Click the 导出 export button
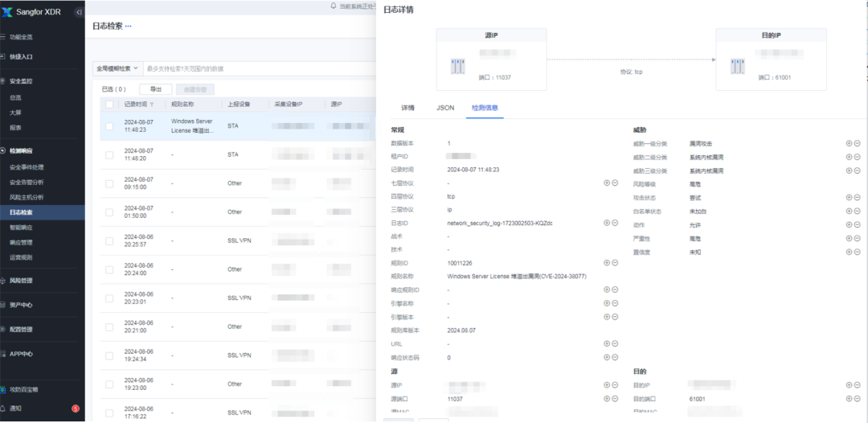This screenshot has width=868, height=423. point(156,89)
